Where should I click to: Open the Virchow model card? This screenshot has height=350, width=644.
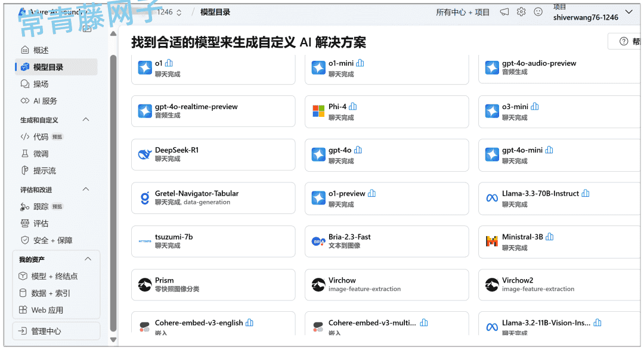point(386,284)
